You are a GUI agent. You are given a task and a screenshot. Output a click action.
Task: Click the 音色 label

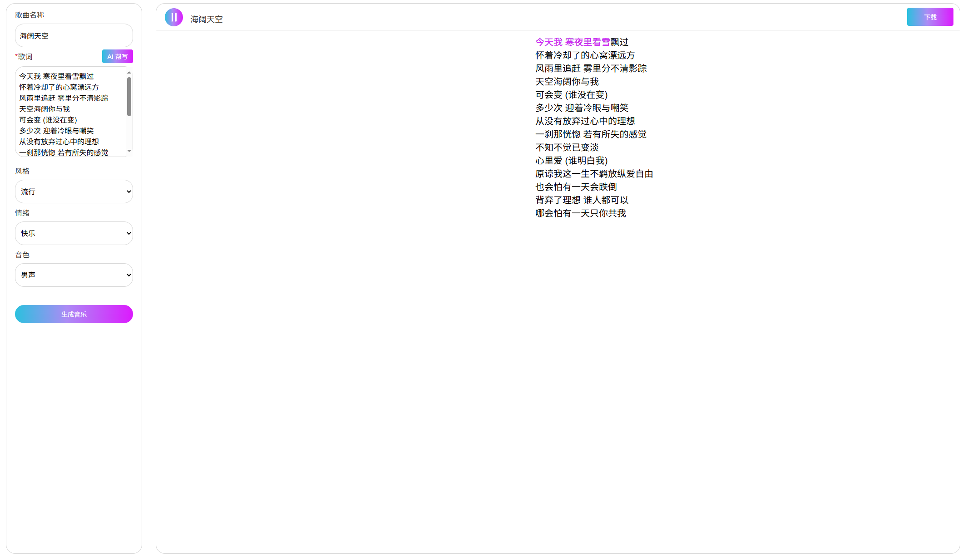(22, 255)
